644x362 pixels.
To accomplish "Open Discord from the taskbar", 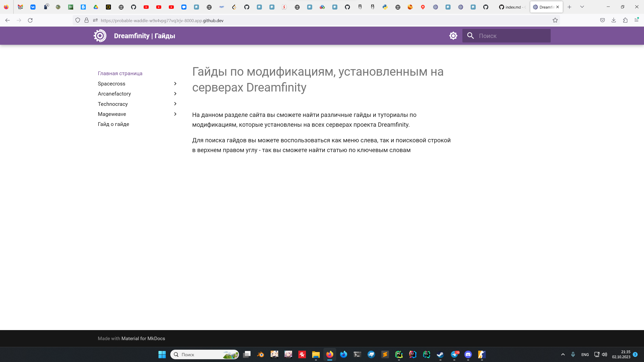I will (468, 354).
